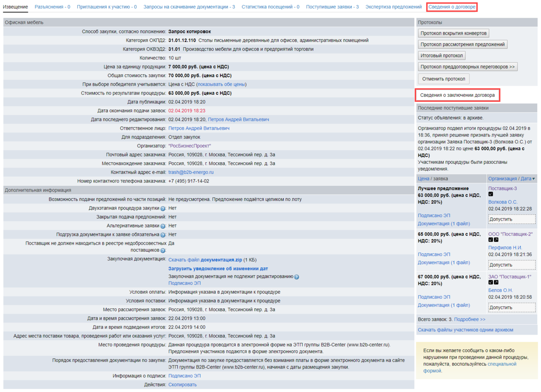
Task: Click Скопировать action link
Action: click(x=183, y=385)
